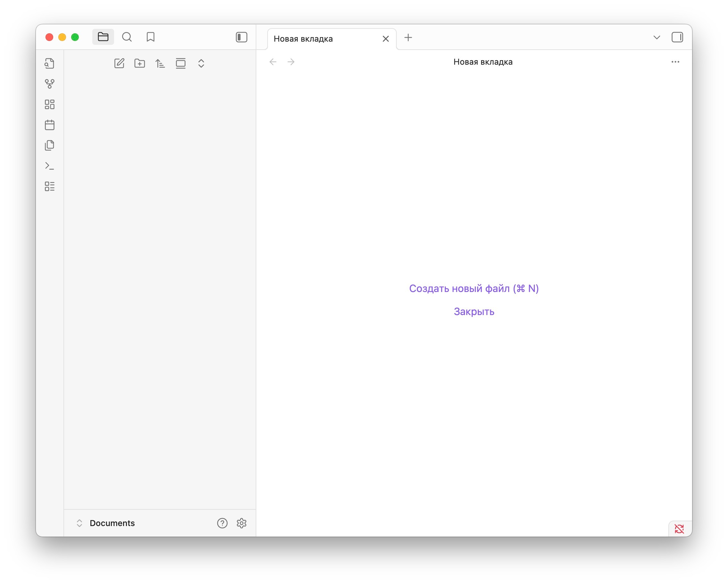Click Создать новый файл link
The image size is (728, 584).
[474, 288]
